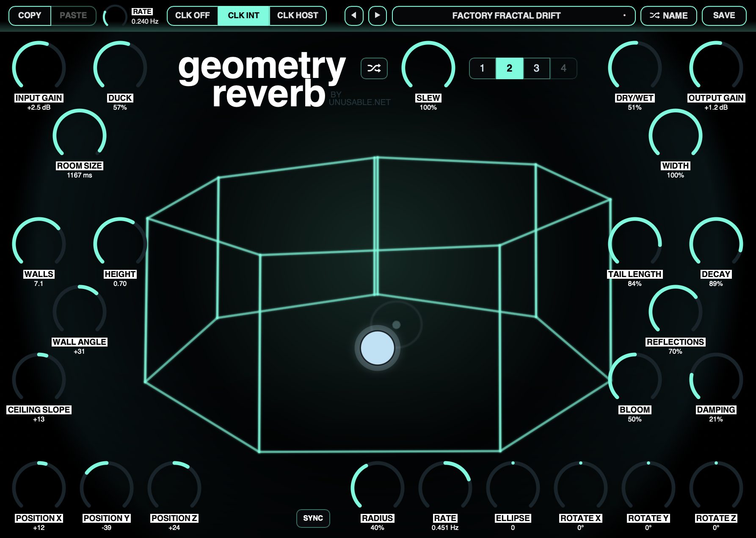756x538 pixels.
Task: Click the Ceiling Slope knob
Action: pos(39,379)
